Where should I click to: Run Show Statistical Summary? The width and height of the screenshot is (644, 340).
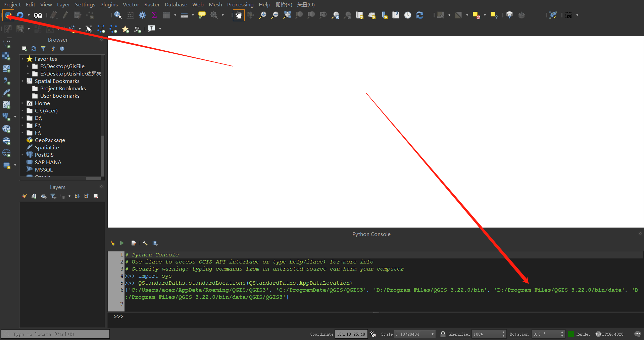pyautogui.click(x=154, y=15)
